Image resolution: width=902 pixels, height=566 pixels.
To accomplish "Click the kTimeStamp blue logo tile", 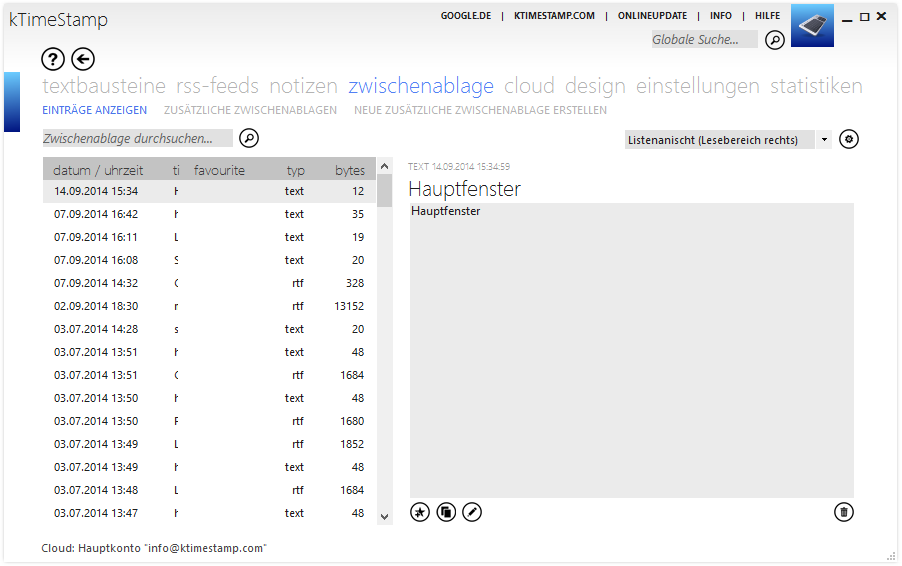I will 812,26.
